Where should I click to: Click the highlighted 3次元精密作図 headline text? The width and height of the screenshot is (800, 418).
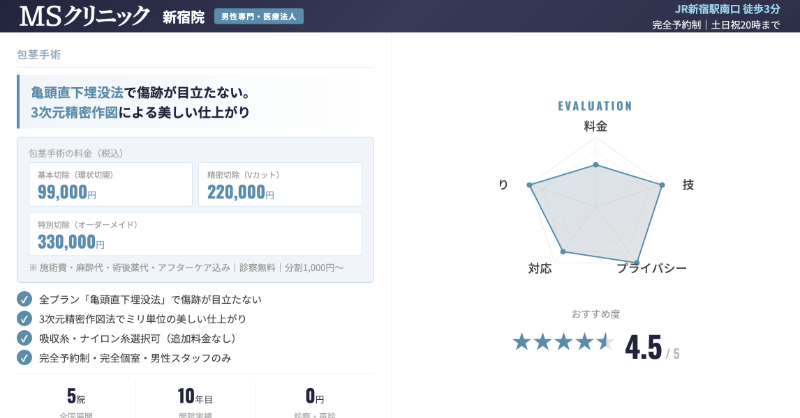[x=74, y=112]
